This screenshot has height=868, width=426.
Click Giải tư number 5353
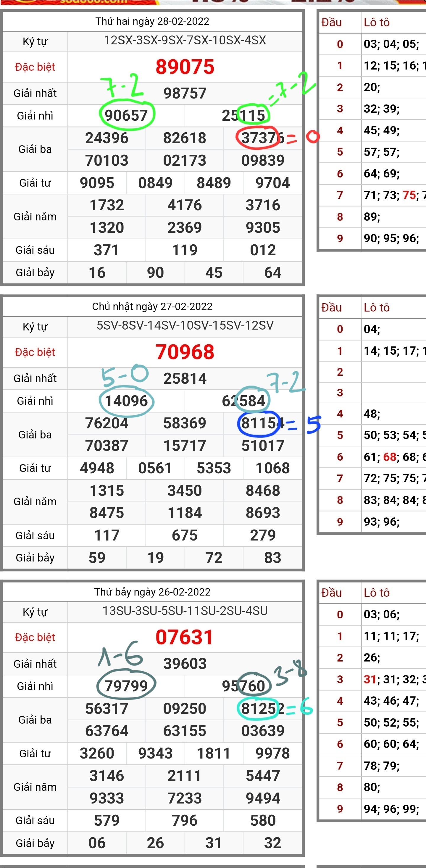coord(214,468)
